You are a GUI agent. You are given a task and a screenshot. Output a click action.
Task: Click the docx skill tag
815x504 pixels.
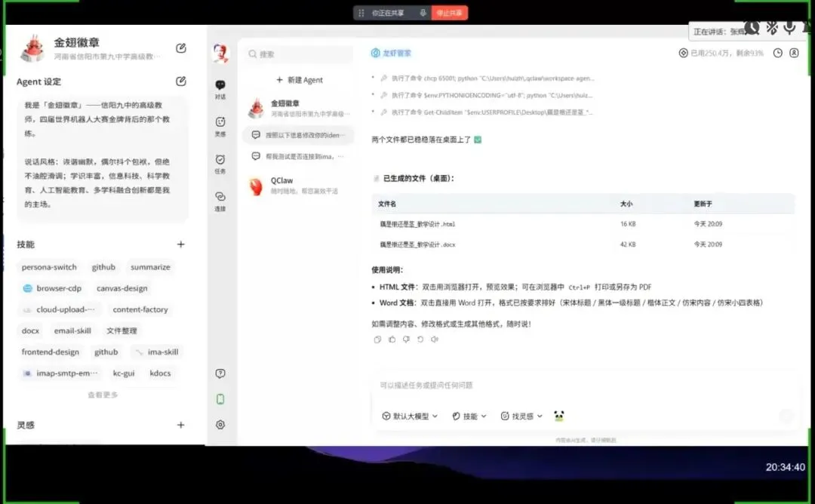[x=30, y=331]
